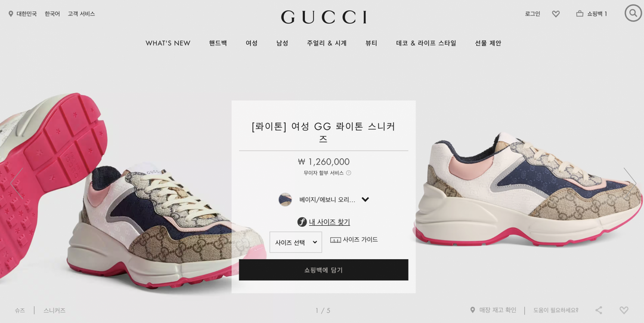Screen dimensions: 644x323
Task: Open the shopping bag icon
Action: coord(580,14)
